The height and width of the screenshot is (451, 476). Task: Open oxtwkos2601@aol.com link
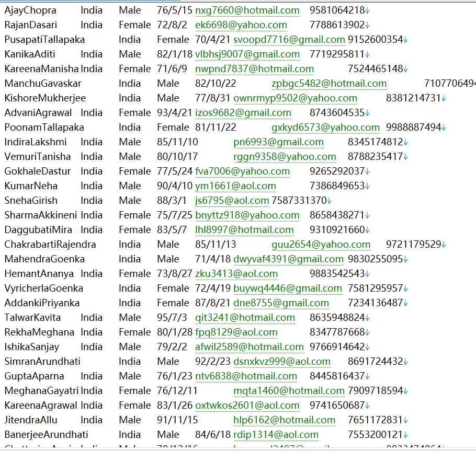click(247, 405)
